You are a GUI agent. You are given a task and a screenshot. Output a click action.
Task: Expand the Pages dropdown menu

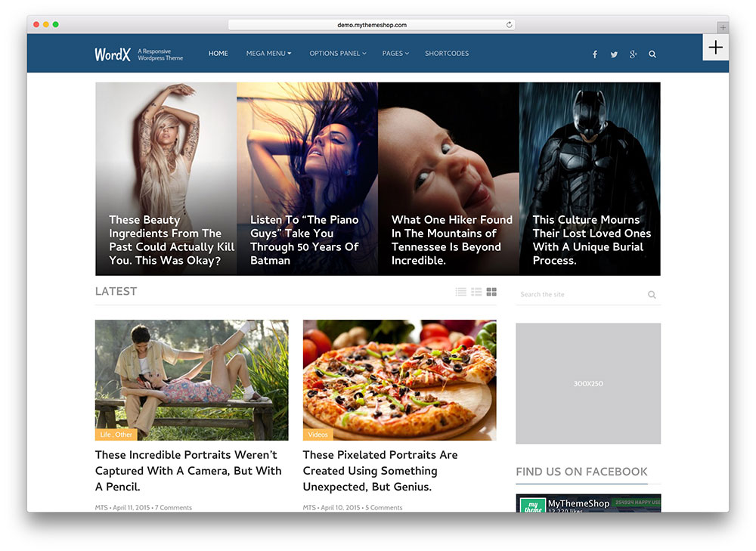point(395,54)
